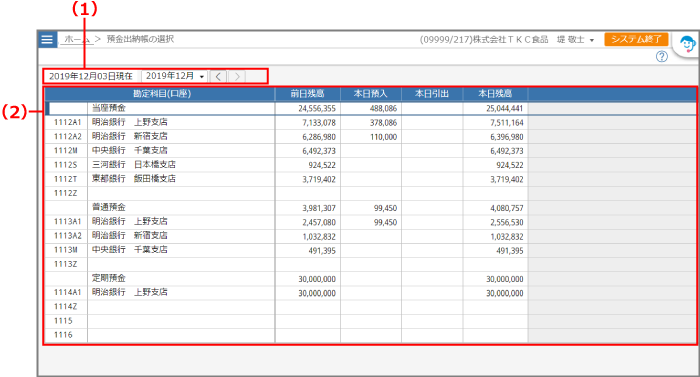Select row 1112M 中央銀行 千葉支店

pos(371,151)
